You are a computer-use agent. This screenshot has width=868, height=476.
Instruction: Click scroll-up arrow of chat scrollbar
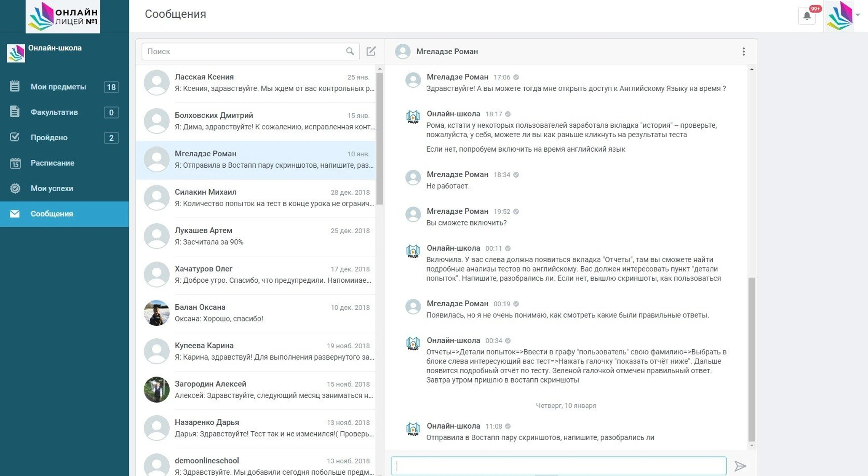pyautogui.click(x=752, y=69)
